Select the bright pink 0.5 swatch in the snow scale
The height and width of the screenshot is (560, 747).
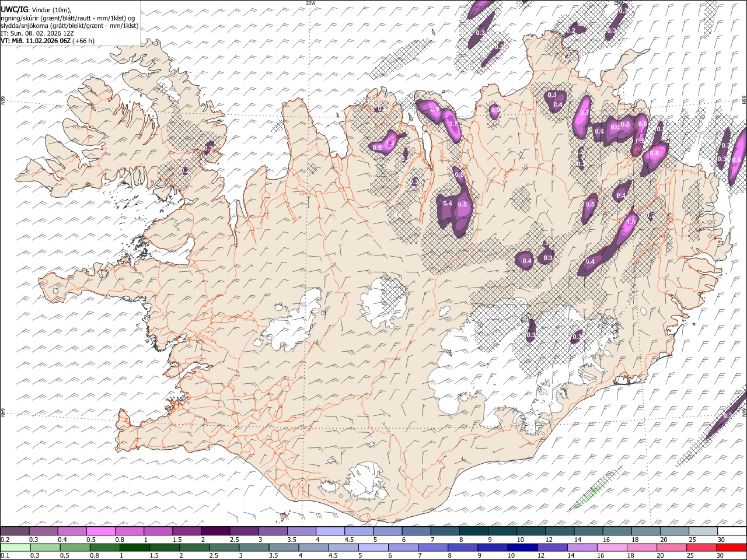(x=101, y=531)
